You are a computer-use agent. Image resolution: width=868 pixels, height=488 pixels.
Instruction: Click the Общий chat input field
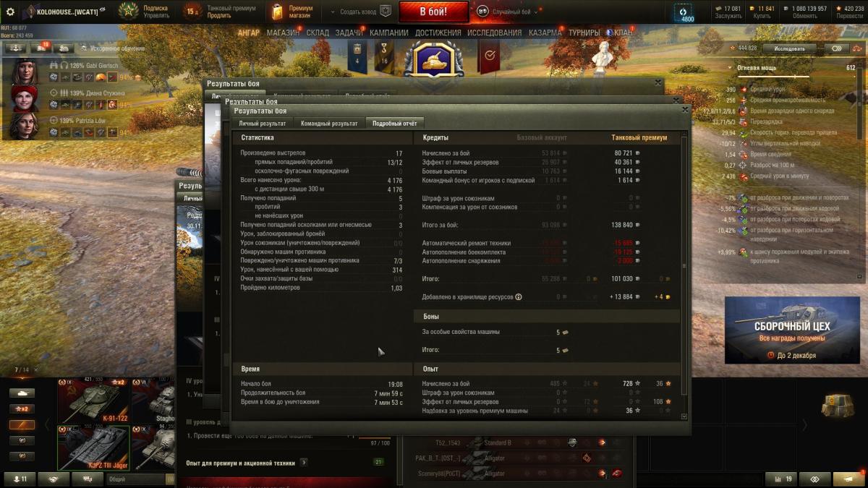135,479
